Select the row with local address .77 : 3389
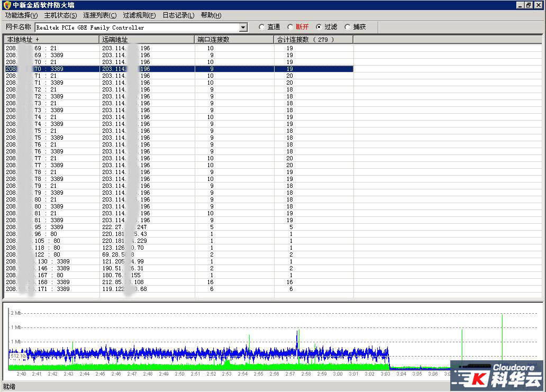The image size is (546, 392). tap(179, 165)
